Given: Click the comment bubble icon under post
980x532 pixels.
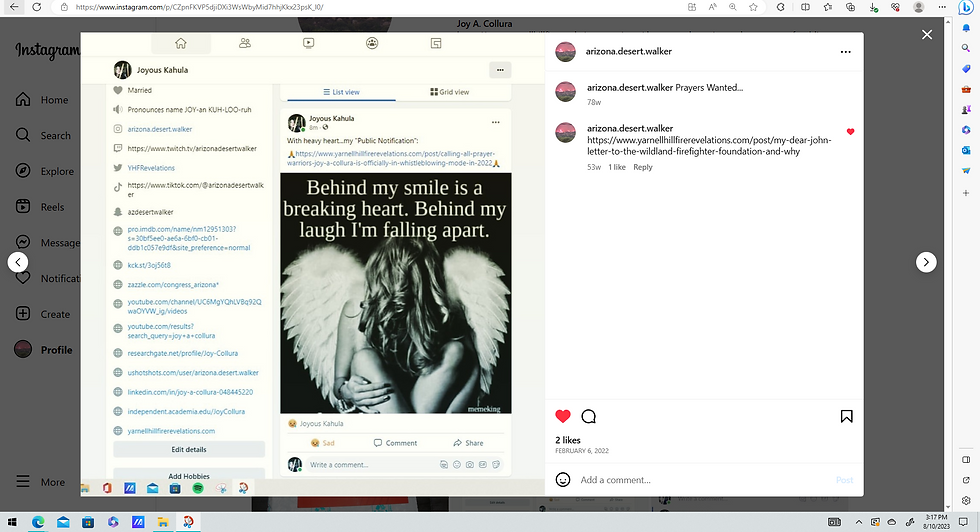Looking at the screenshot, I should click(588, 416).
